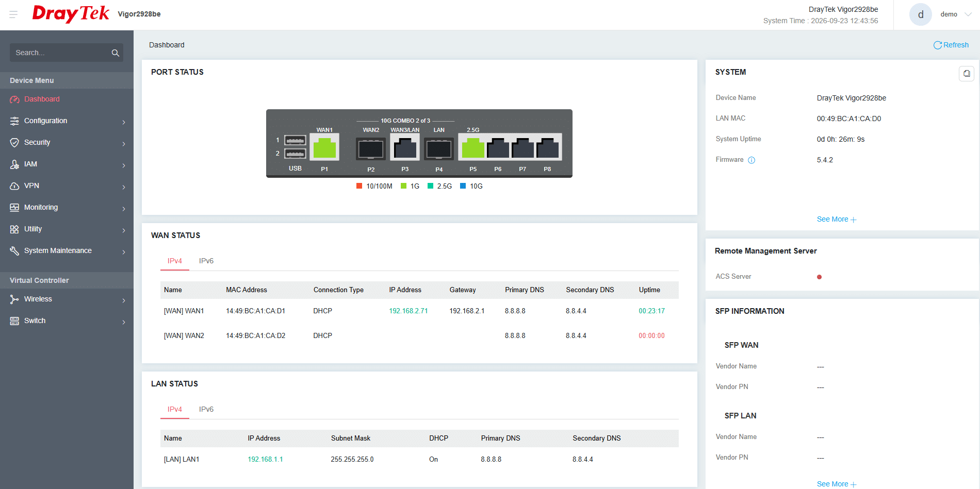Click the Monitoring chart icon
Image resolution: width=980 pixels, height=489 pixels.
click(14, 208)
